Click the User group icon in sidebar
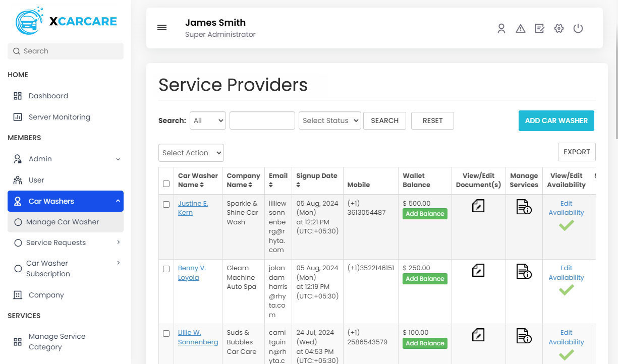 coord(18,180)
